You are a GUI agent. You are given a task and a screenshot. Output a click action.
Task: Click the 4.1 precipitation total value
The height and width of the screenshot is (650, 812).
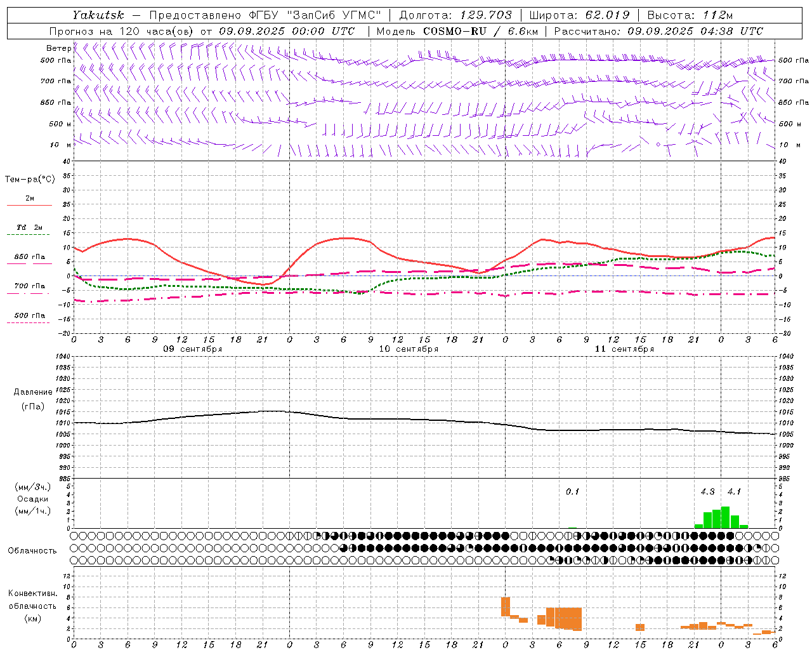pyautogui.click(x=734, y=492)
